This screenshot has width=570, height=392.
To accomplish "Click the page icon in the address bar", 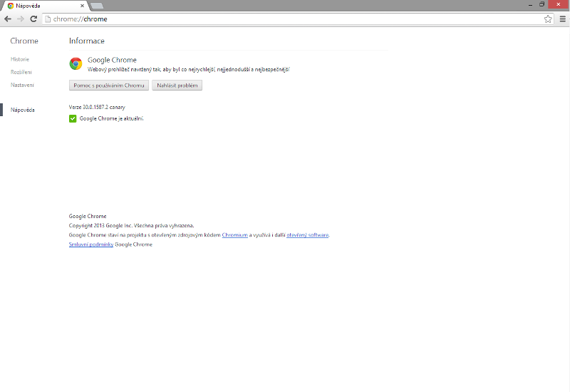I will coord(48,19).
